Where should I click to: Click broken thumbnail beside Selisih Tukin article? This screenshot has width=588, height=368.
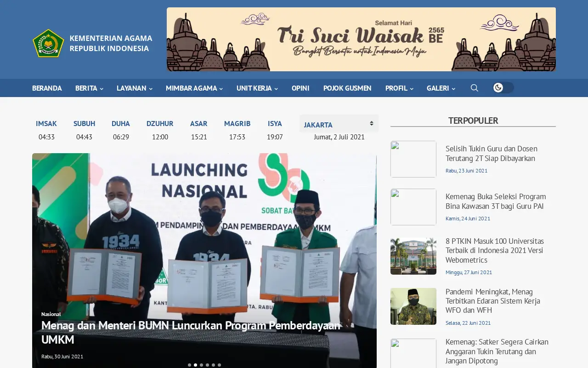413,159
